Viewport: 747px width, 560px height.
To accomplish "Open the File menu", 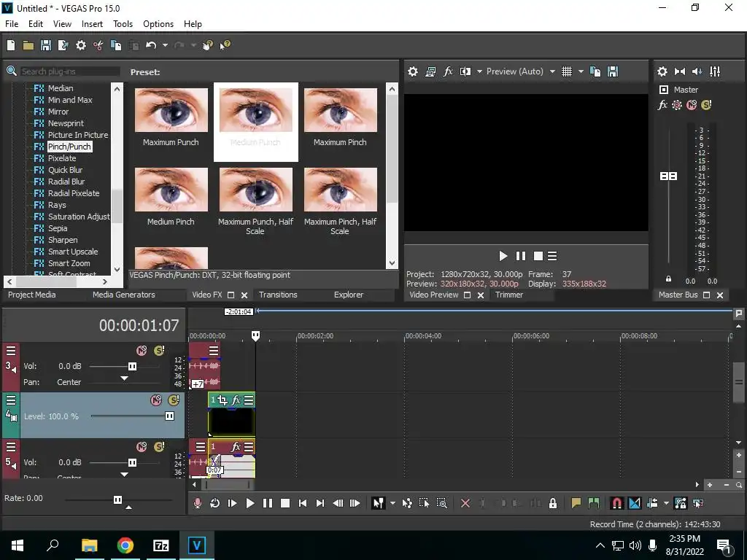I will (12, 24).
